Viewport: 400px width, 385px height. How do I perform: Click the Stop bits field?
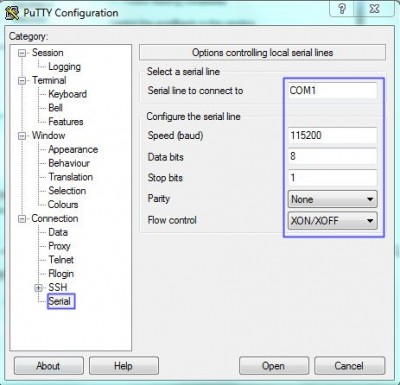pyautogui.click(x=332, y=177)
